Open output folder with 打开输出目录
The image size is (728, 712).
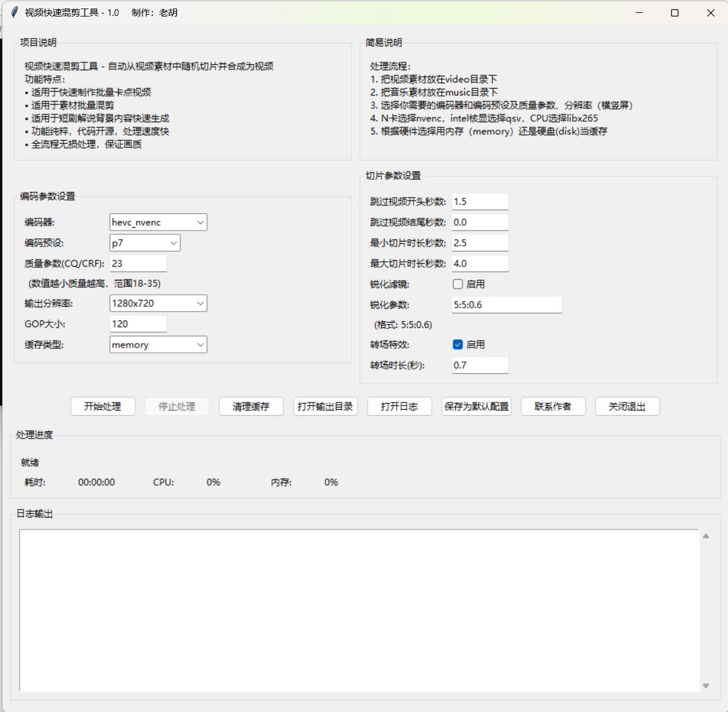325,407
